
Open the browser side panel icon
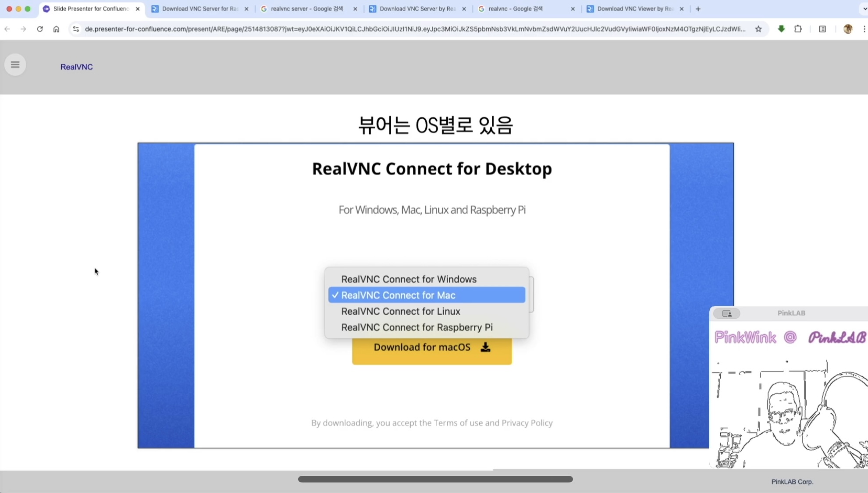822,29
